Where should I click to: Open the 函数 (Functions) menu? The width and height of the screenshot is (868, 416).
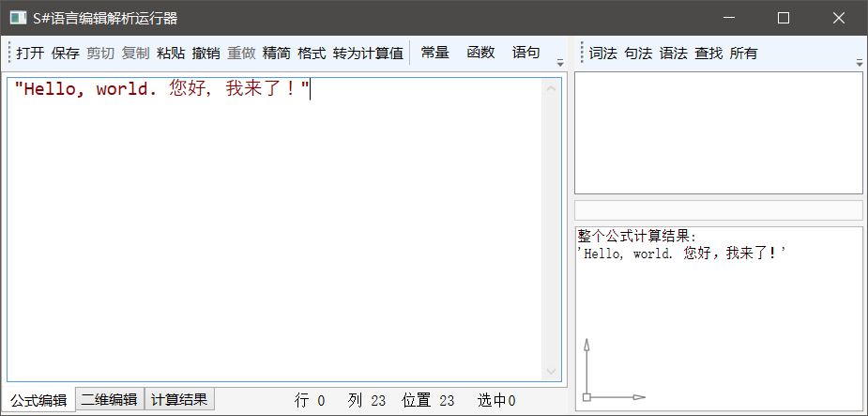click(x=480, y=53)
